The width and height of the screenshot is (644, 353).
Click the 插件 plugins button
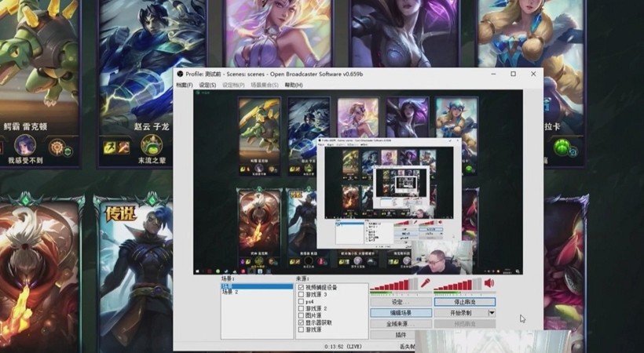click(401, 335)
